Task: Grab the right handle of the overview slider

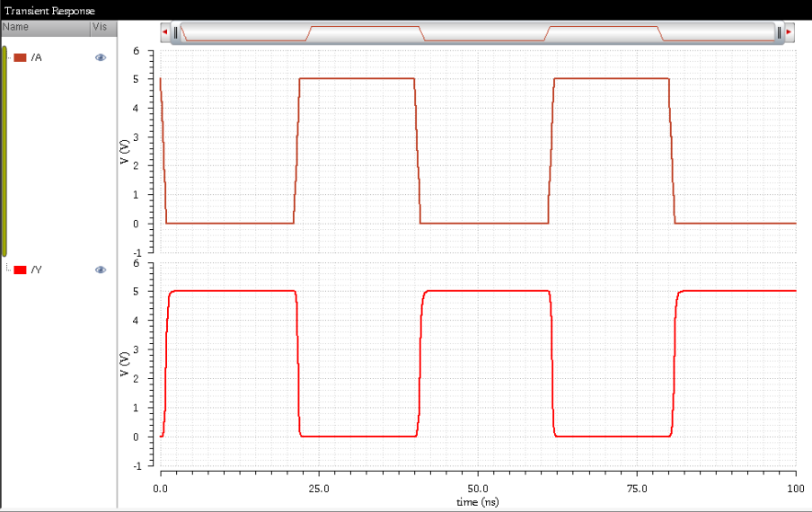Action: pyautogui.click(x=779, y=33)
